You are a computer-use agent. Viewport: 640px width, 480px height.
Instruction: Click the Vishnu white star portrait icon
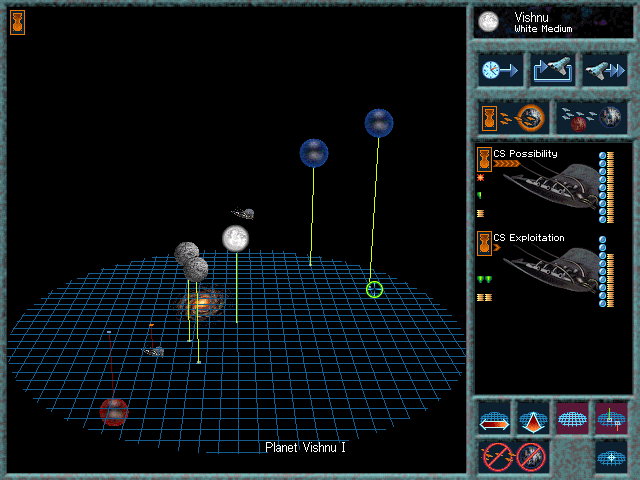click(488, 22)
